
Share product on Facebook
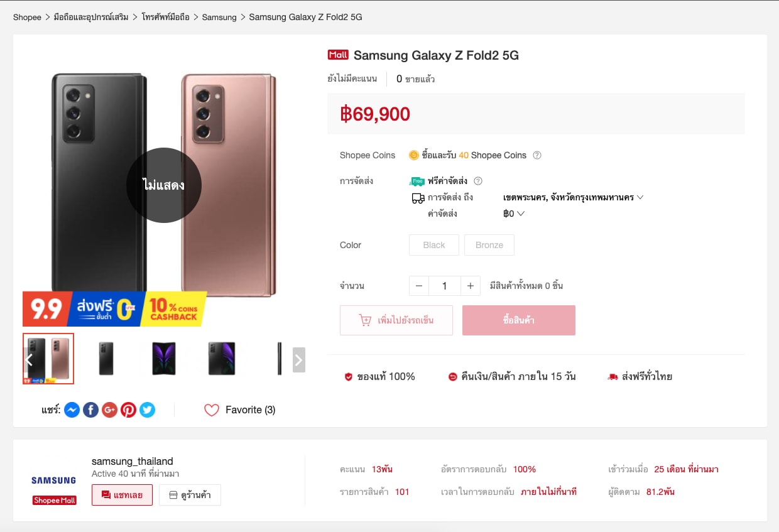(x=90, y=410)
